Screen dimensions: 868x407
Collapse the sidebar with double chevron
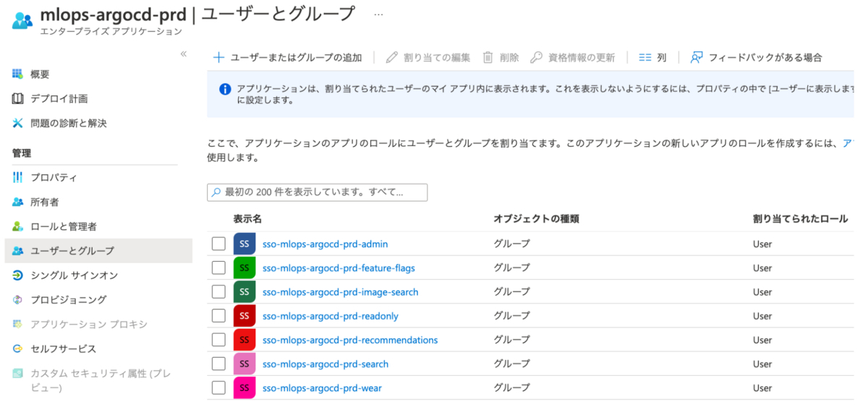183,54
